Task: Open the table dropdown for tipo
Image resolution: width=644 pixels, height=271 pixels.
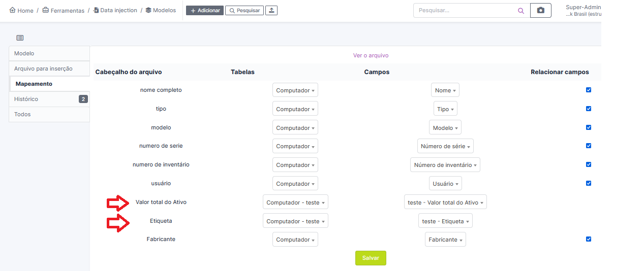Action: point(295,109)
